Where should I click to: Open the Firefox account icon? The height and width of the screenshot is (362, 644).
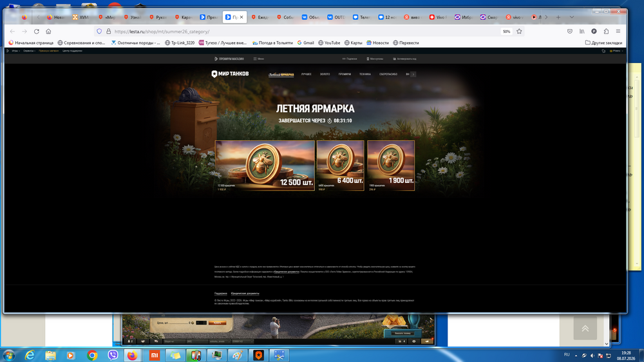(594, 31)
